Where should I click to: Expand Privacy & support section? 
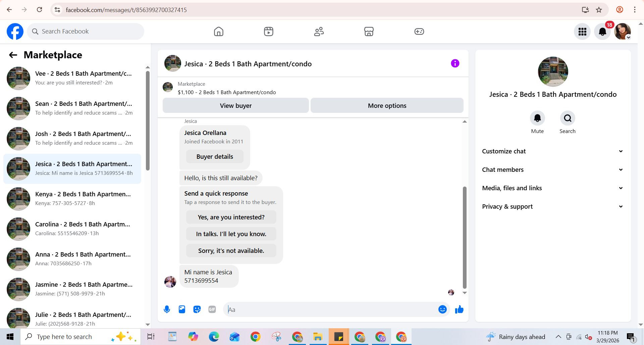(x=553, y=207)
